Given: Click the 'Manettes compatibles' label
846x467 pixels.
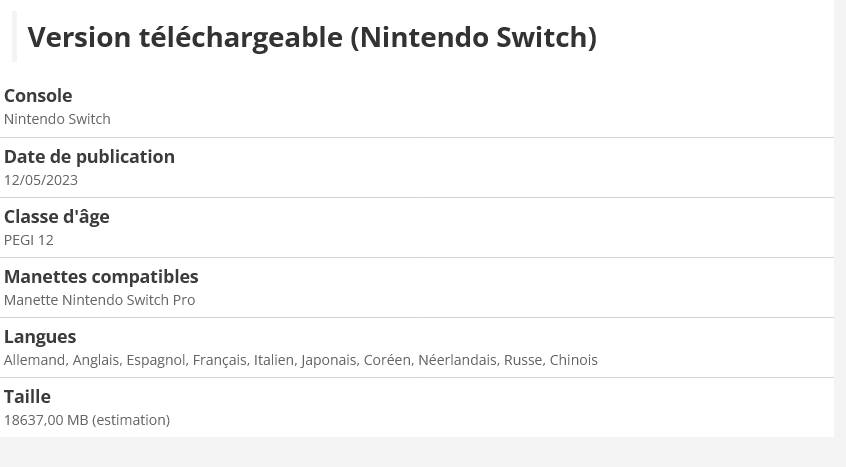Looking at the screenshot, I should coord(101,276).
